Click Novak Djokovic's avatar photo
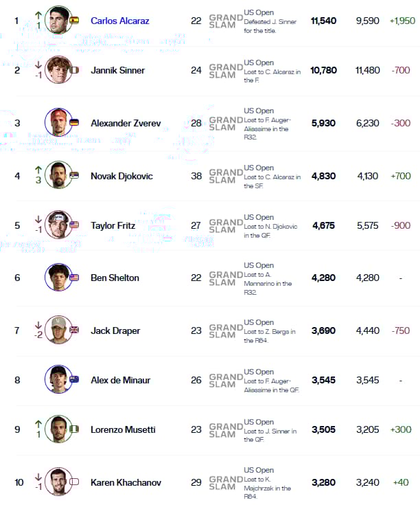Image resolution: width=420 pixels, height=505 pixels. pyautogui.click(x=58, y=175)
